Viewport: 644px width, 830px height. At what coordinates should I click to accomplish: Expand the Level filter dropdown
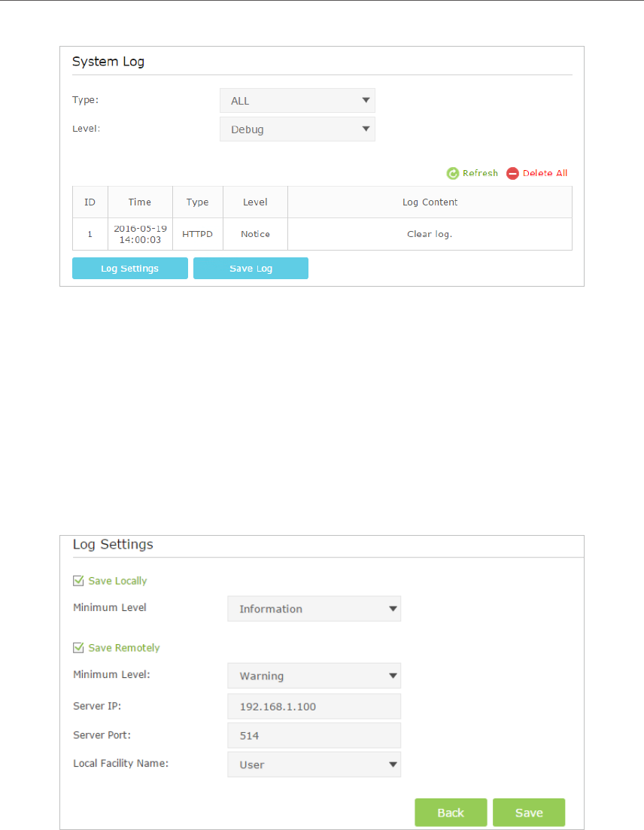(x=297, y=129)
